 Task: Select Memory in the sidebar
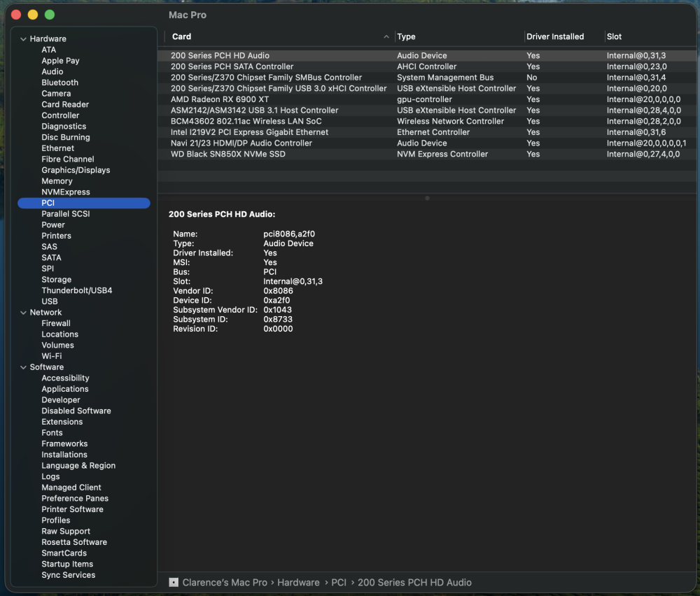coord(57,181)
